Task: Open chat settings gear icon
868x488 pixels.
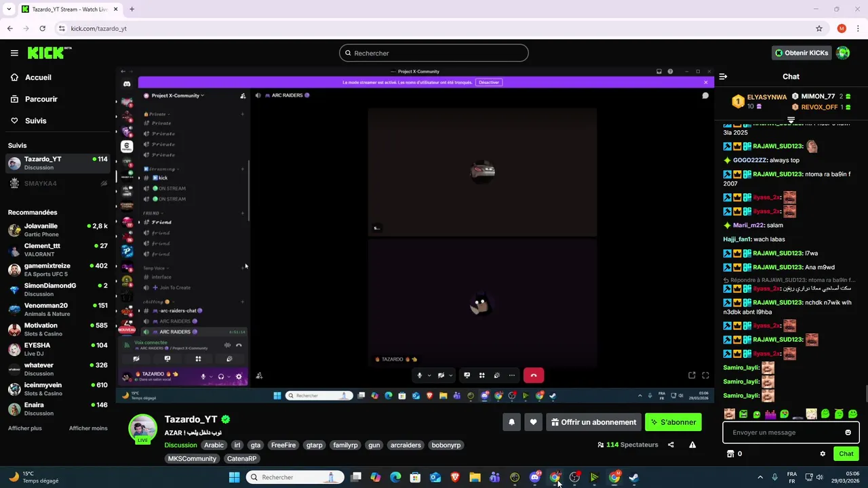Action: tap(823, 454)
